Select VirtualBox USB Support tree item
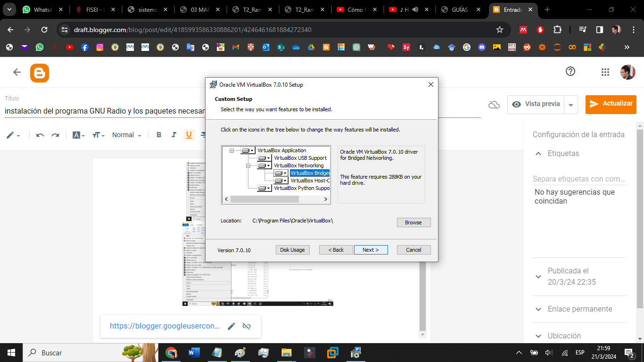 pyautogui.click(x=300, y=158)
